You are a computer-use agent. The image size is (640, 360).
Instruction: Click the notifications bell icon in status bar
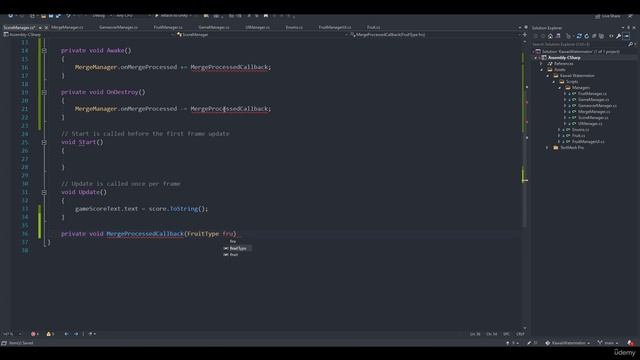click(631, 343)
